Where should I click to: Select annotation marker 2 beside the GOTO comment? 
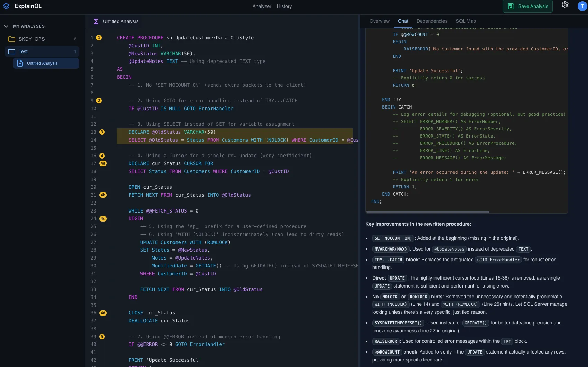click(99, 101)
